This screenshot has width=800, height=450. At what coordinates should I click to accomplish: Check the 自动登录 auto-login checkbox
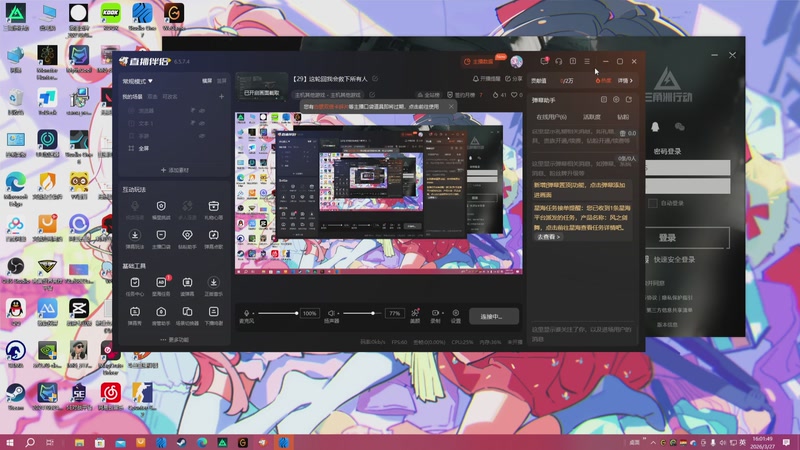pos(653,203)
